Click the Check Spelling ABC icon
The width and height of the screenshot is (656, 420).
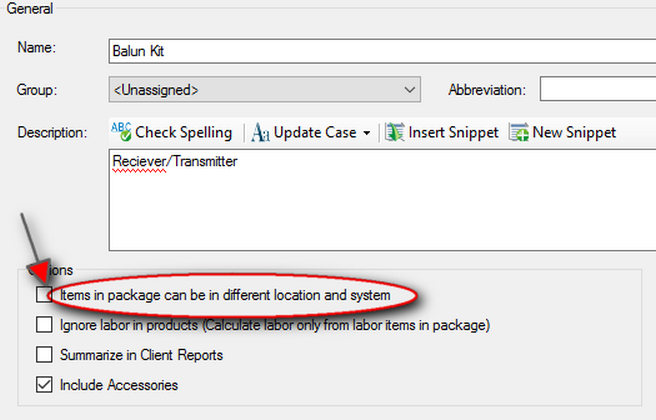(121, 132)
